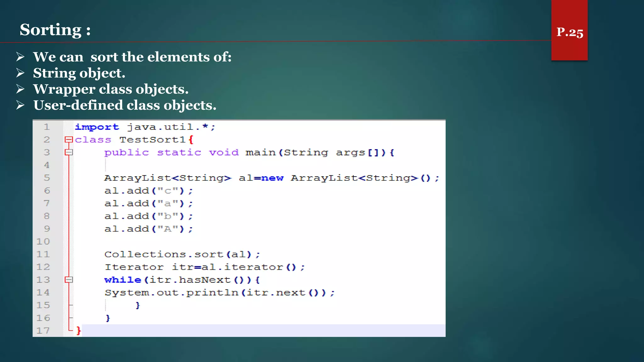Screen dimensions: 644x362
Task: Click the 'class TestSort1{' code line
Action: point(134,140)
